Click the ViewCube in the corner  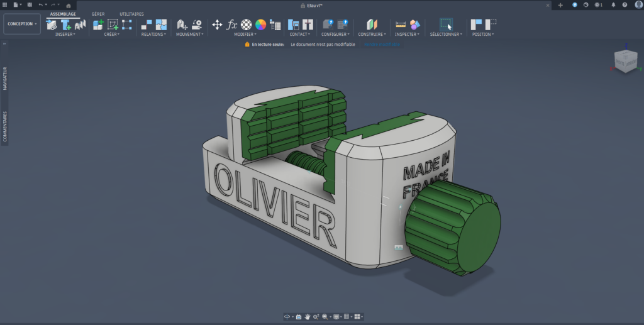625,61
